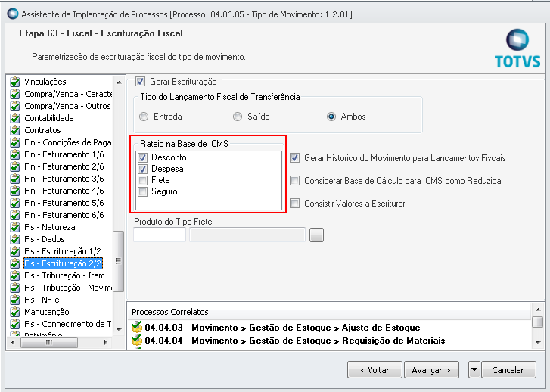
Task: Select the Entrada radio button
Action: tap(144, 117)
